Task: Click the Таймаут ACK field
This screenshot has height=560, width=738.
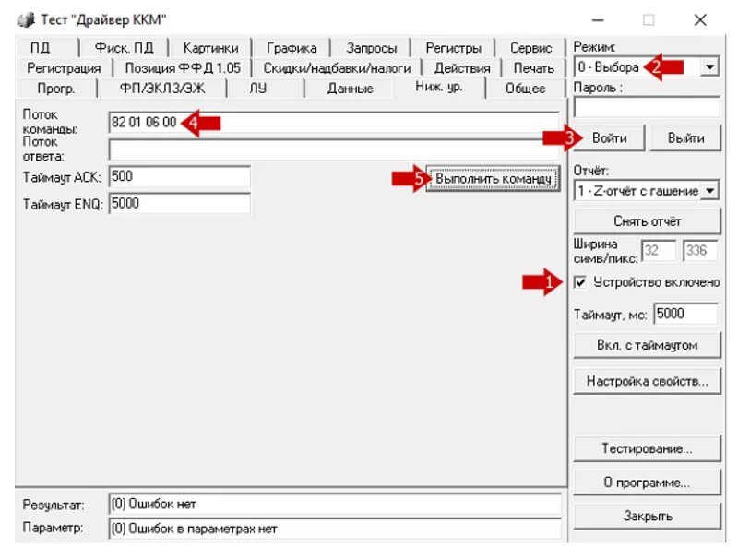Action: [x=179, y=177]
